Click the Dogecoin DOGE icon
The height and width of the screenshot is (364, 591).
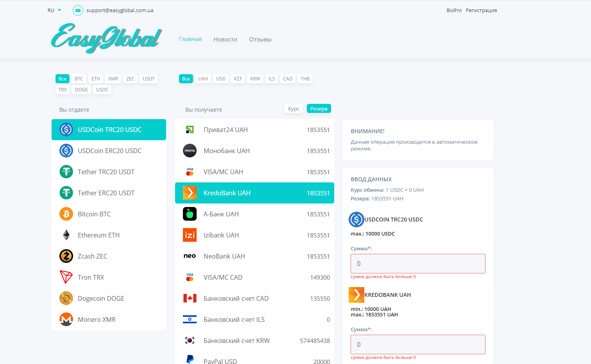pyautogui.click(x=66, y=298)
